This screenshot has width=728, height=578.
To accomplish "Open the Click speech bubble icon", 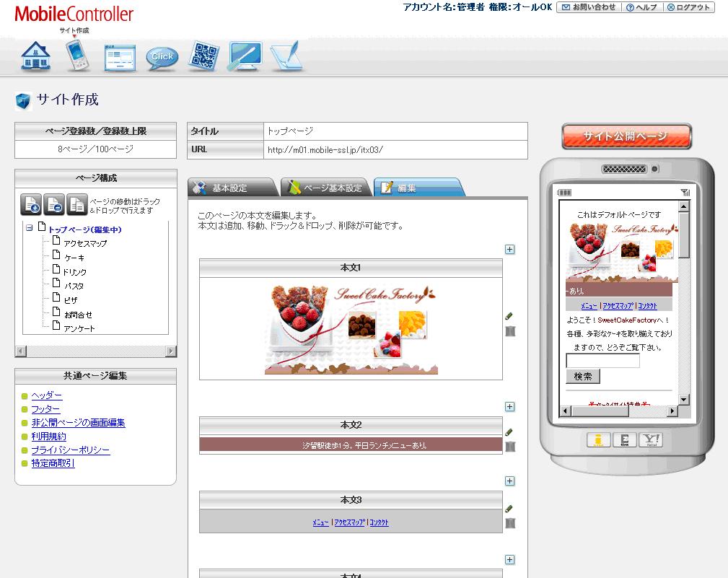I will 162,58.
